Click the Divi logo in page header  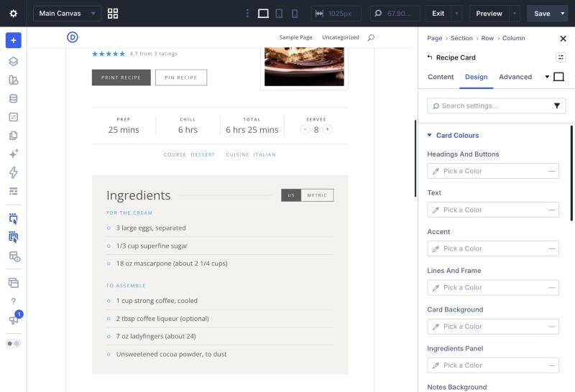click(73, 37)
